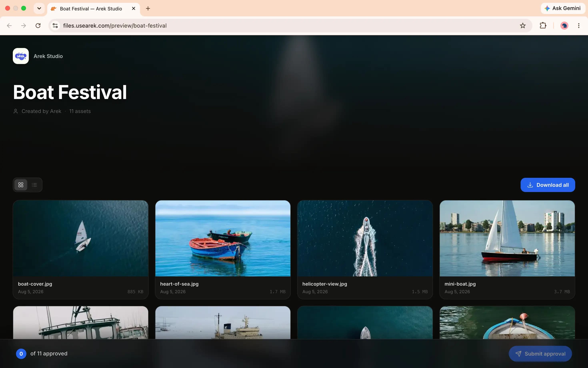Image resolution: width=588 pixels, height=368 pixels.
Task: Click the creator person icon beside 'Created by'
Action: click(16, 111)
